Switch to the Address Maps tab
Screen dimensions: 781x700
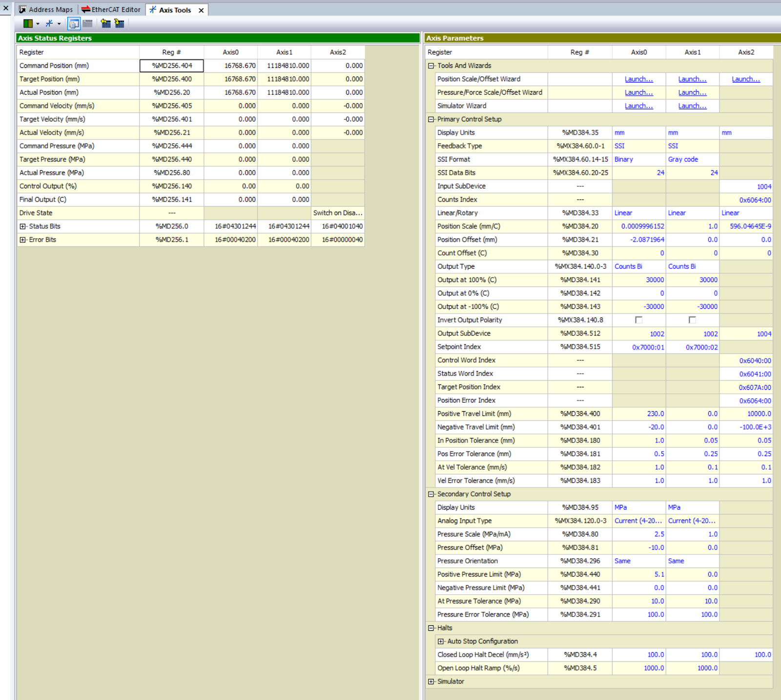[x=46, y=10]
